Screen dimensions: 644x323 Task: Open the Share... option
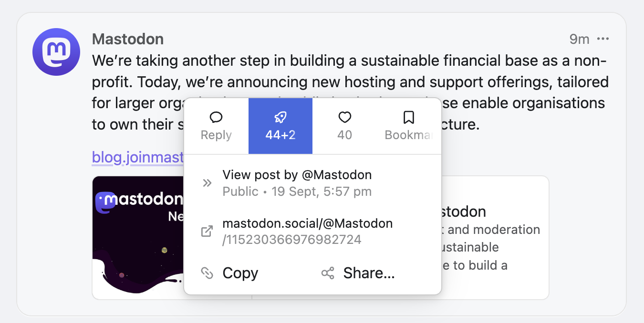coord(369,273)
